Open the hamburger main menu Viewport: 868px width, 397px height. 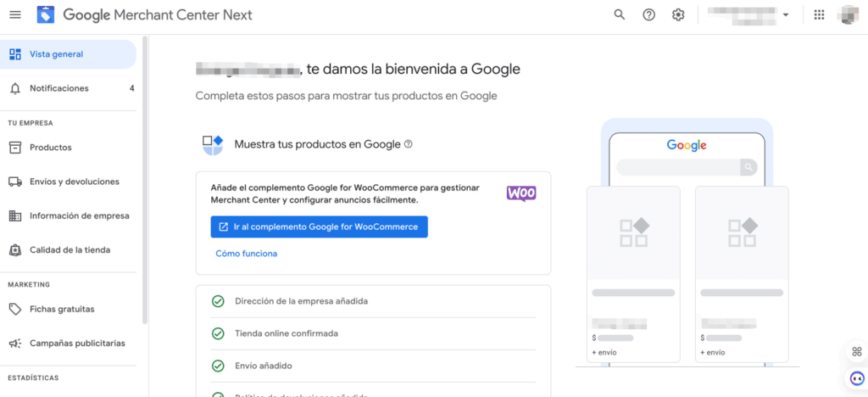pyautogui.click(x=15, y=15)
